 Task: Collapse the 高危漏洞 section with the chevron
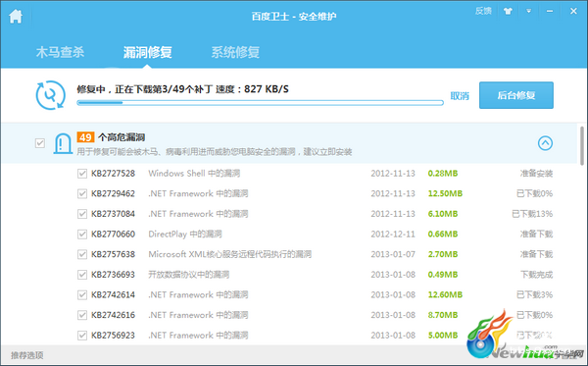(545, 143)
